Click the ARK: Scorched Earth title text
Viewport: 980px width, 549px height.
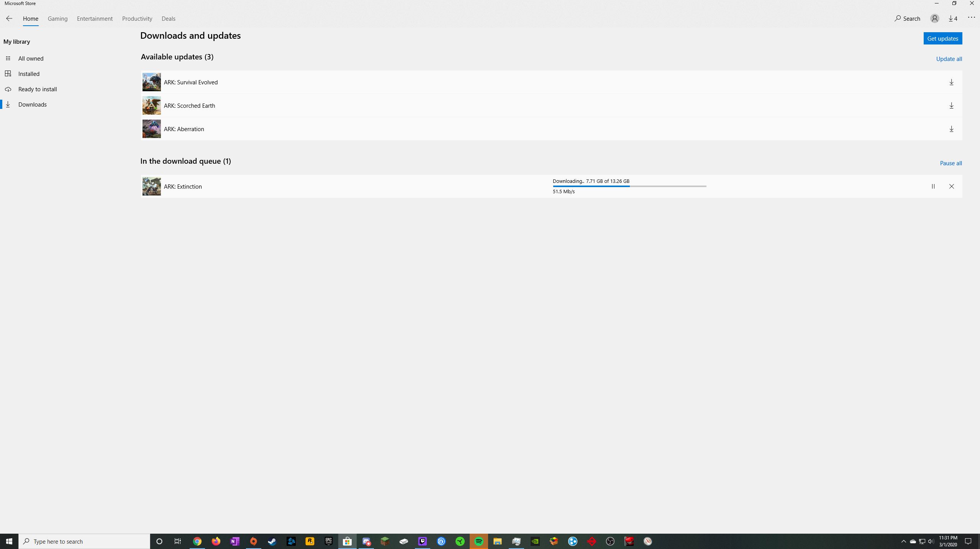point(190,105)
